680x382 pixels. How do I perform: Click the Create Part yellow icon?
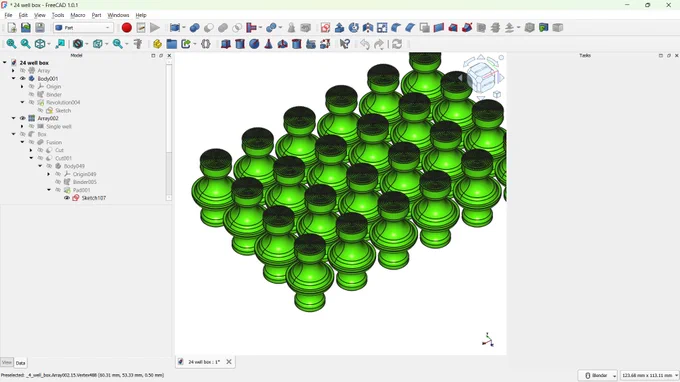157,44
